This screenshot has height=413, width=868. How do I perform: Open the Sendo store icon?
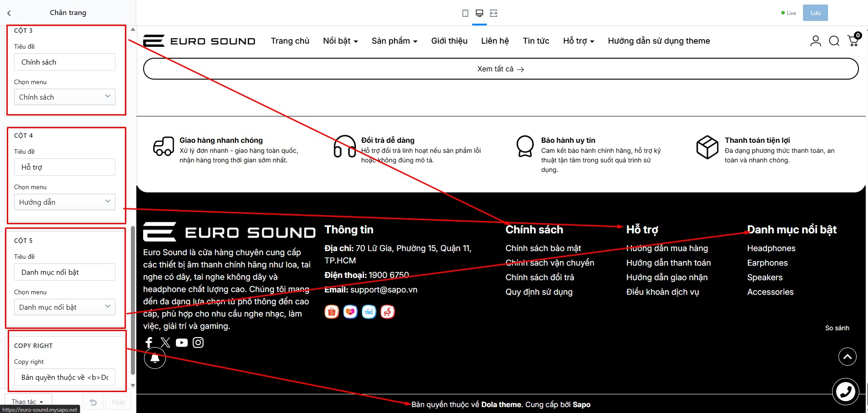click(x=388, y=312)
